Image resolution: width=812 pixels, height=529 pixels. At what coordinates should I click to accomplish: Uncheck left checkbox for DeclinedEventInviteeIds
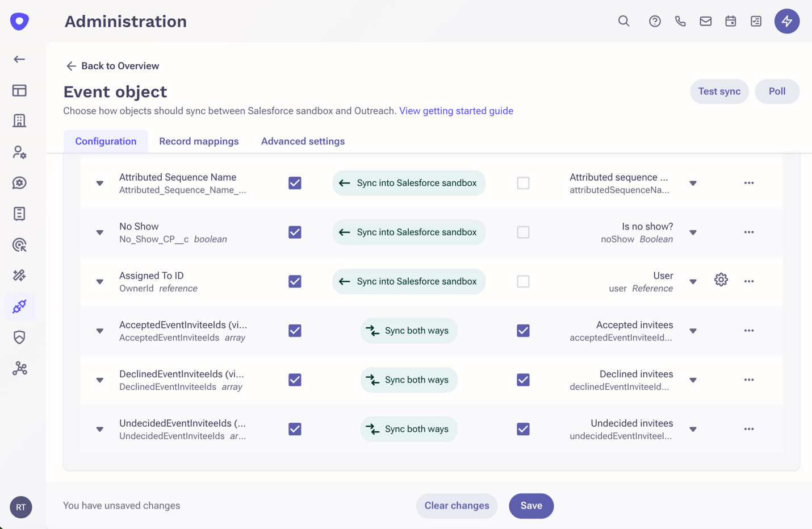(x=295, y=380)
